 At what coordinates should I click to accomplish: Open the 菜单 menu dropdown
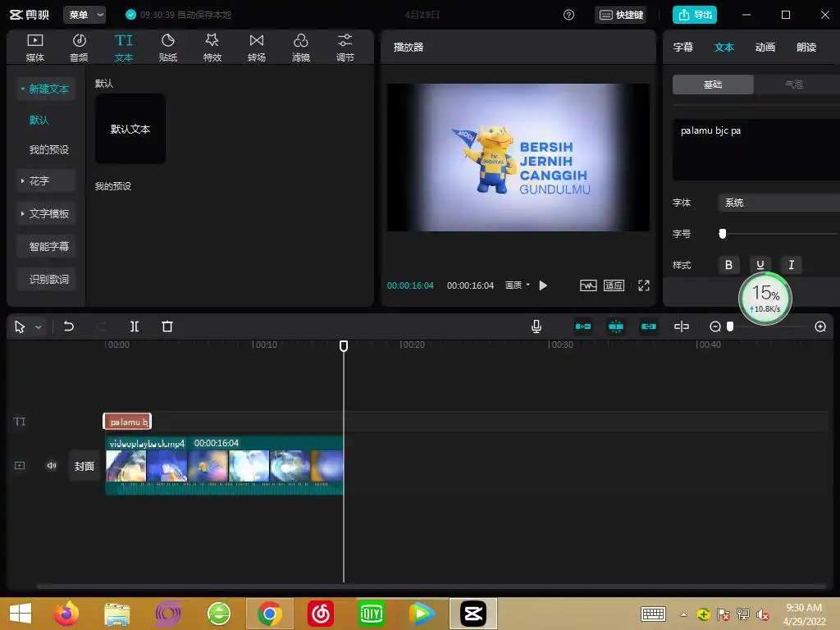[x=84, y=15]
